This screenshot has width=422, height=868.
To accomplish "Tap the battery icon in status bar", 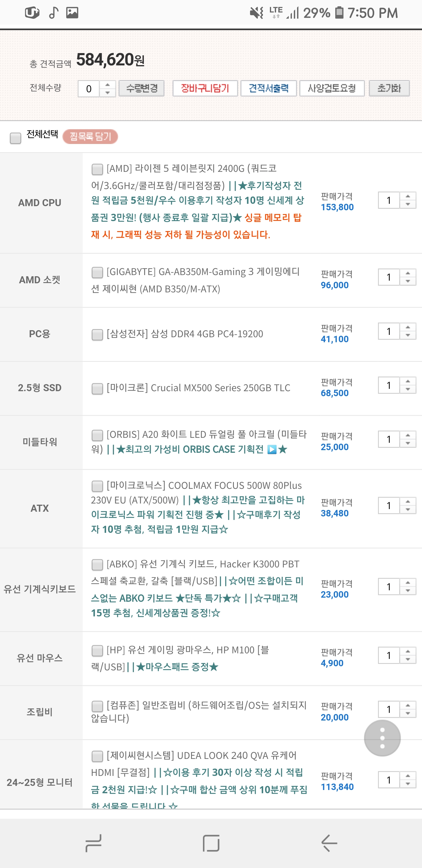I will pos(339,13).
